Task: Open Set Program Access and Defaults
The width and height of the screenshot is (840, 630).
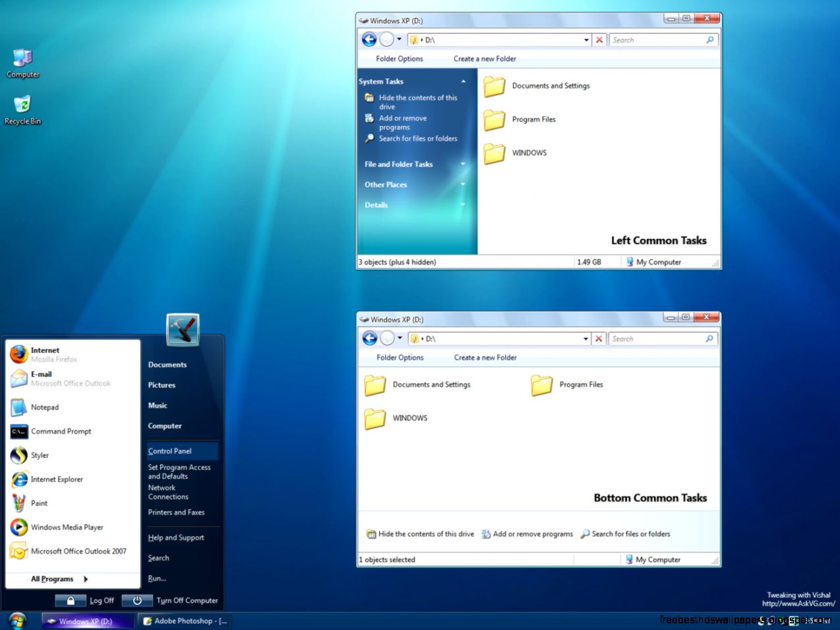Action: [x=179, y=472]
